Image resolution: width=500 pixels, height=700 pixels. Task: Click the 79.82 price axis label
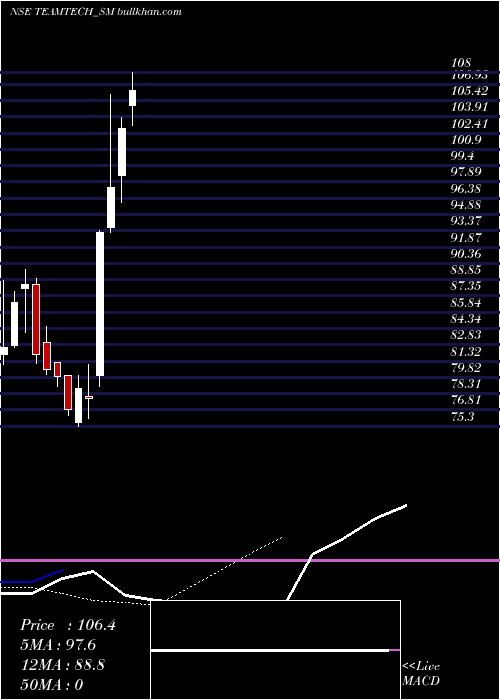(x=466, y=368)
